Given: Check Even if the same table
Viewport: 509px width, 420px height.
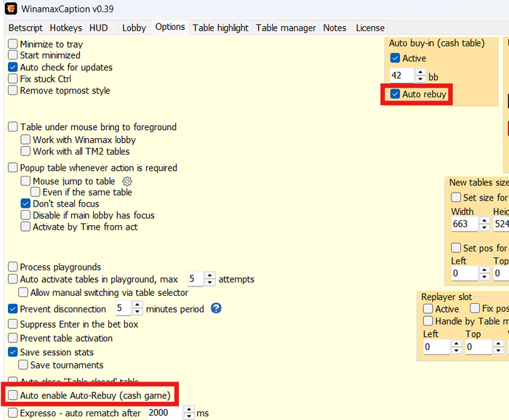Looking at the screenshot, I should click(x=35, y=192).
